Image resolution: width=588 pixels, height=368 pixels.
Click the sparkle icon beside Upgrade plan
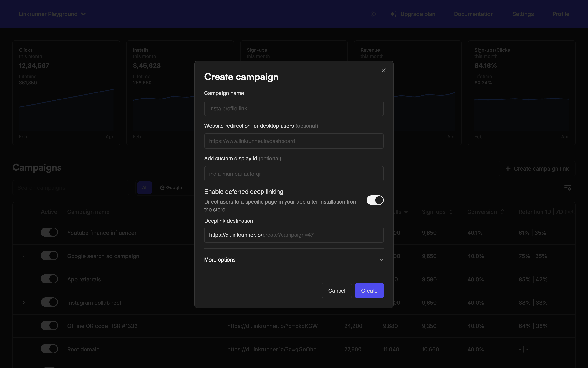coord(394,14)
